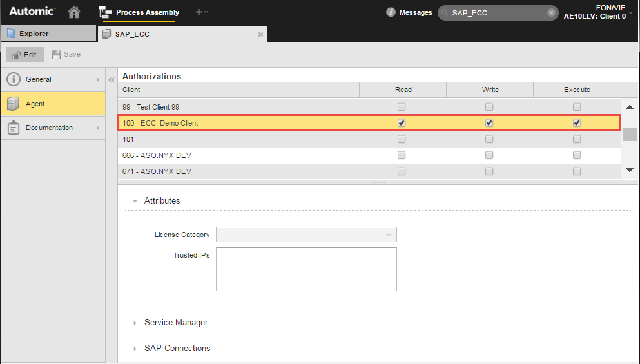Select the General sidebar page
Viewport: 640px width, 364px height.
tap(53, 79)
